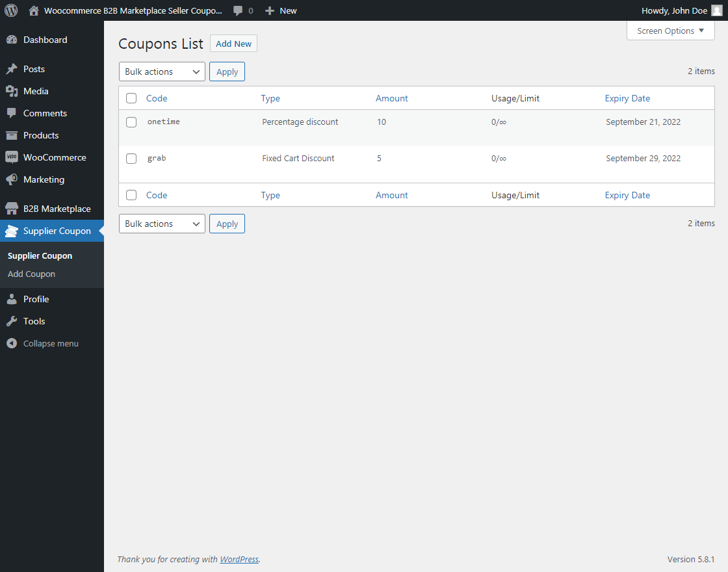The height and width of the screenshot is (572, 728).
Task: Open the Profile menu label
Action: [36, 299]
